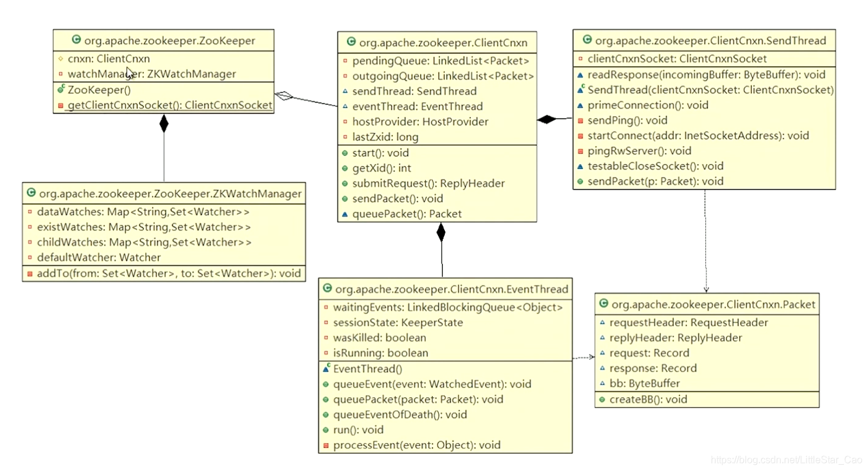
Task: Click the protected field icon beside cnxn: ClientCnxn
Action: click(61, 59)
